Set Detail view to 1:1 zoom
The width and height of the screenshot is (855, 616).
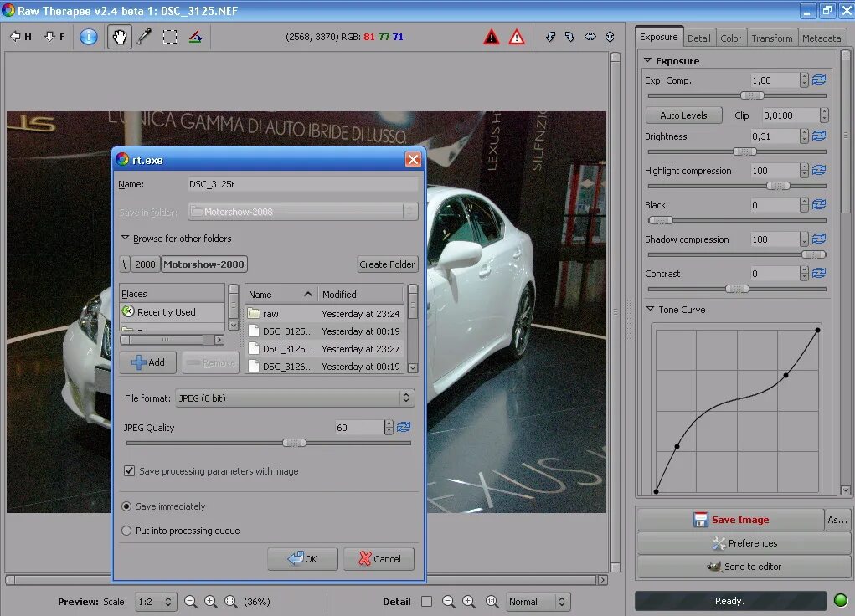[x=492, y=601]
